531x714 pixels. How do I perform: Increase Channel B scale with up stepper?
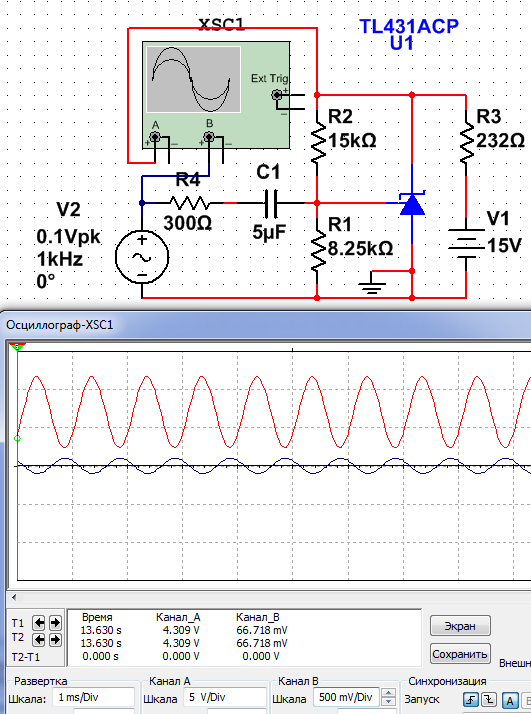(388, 693)
